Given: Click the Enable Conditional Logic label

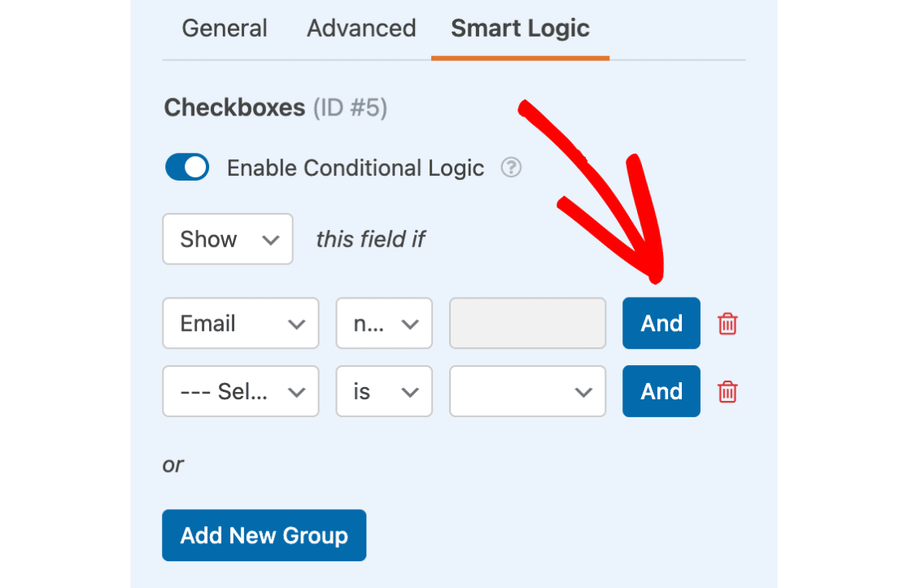Looking at the screenshot, I should pyautogui.click(x=356, y=168).
